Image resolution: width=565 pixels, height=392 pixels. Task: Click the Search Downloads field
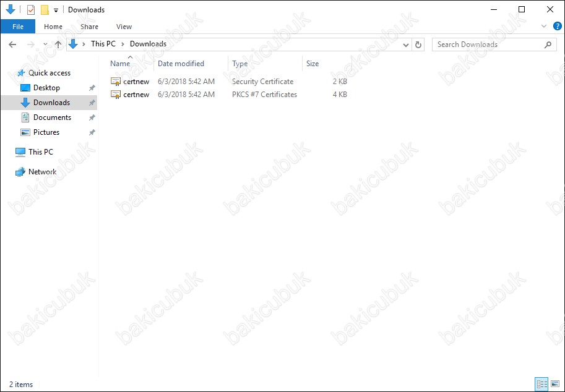point(494,45)
